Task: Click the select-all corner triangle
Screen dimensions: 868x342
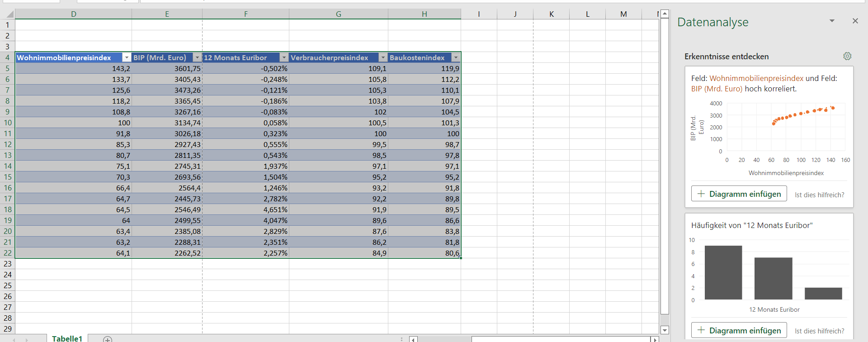Action: click(8, 14)
